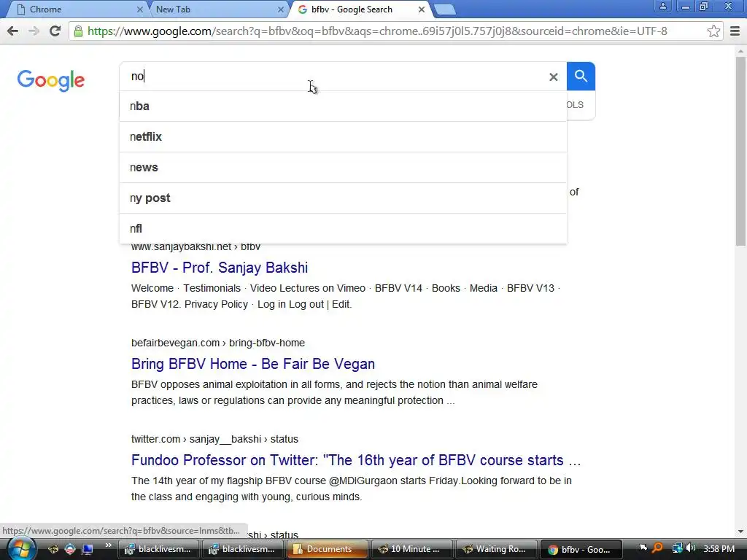Choose the netflix suggestion

coord(343,136)
